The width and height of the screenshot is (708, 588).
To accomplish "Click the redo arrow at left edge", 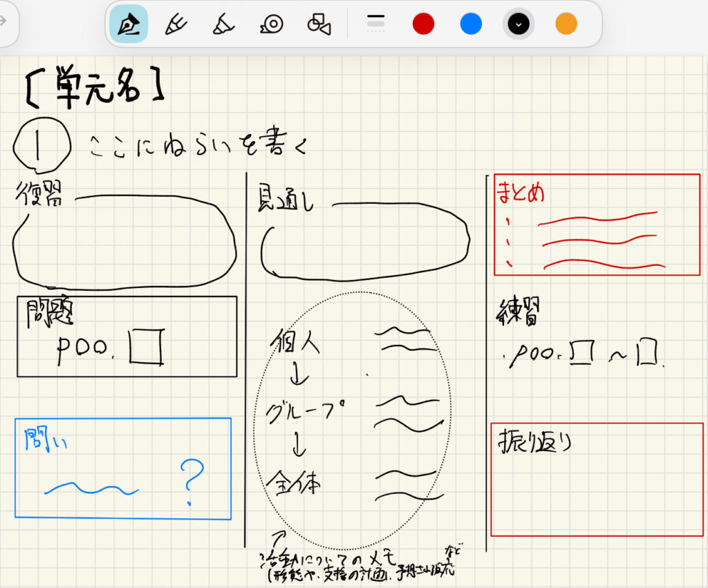I will point(3,20).
